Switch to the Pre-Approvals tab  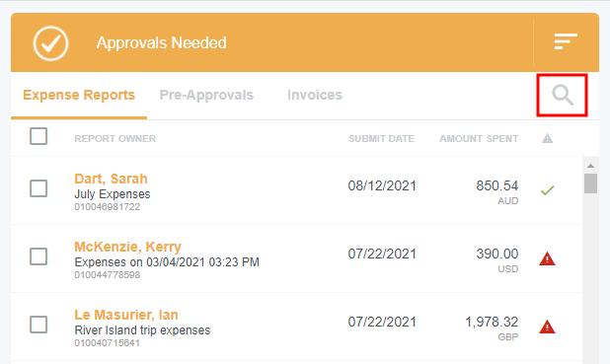click(x=206, y=95)
